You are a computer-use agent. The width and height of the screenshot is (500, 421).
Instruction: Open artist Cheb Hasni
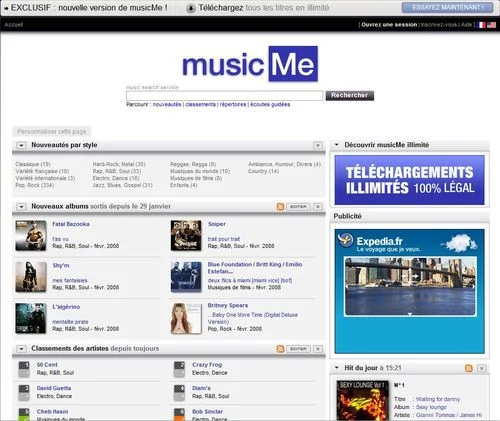pos(52,411)
